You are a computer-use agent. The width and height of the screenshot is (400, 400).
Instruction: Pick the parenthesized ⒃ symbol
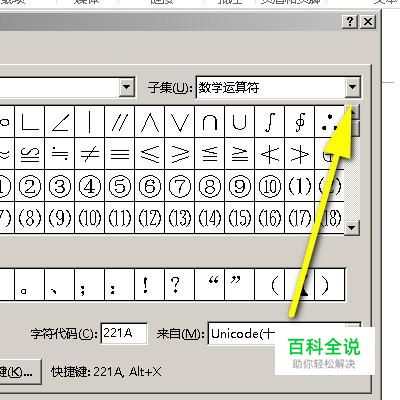point(270,218)
